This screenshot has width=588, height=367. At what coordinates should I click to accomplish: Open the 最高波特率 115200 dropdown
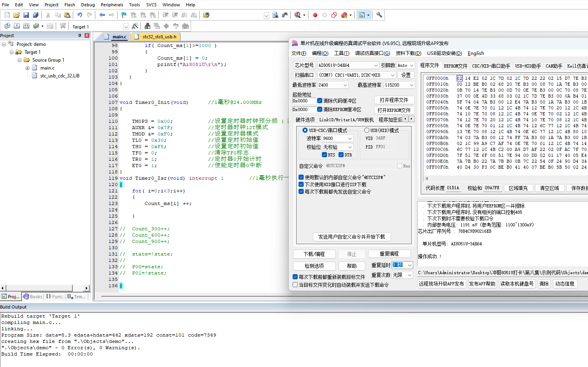pos(399,85)
